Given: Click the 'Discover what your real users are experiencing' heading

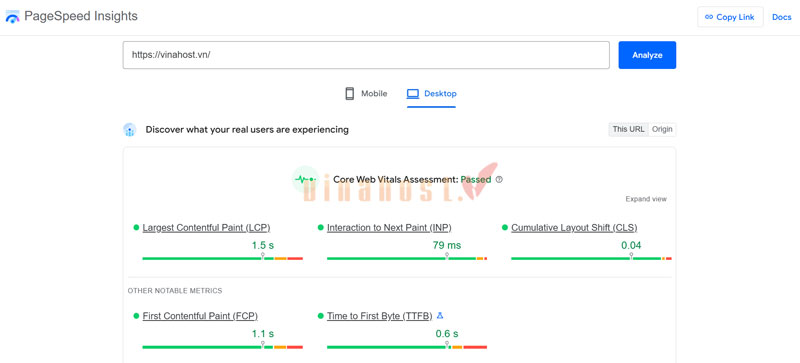Looking at the screenshot, I should click(247, 130).
